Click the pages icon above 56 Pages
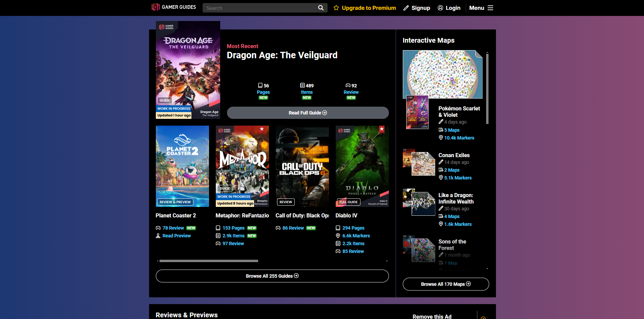Image resolution: width=644 pixels, height=319 pixels. point(260,85)
